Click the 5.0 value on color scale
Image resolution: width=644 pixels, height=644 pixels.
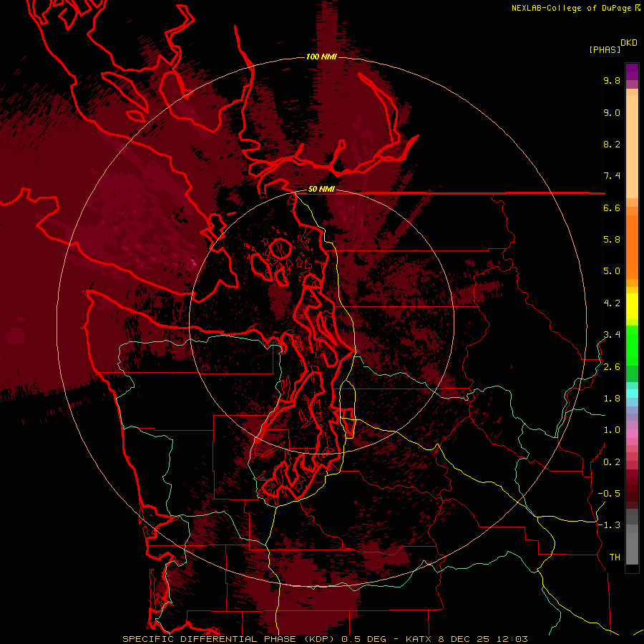pyautogui.click(x=612, y=271)
